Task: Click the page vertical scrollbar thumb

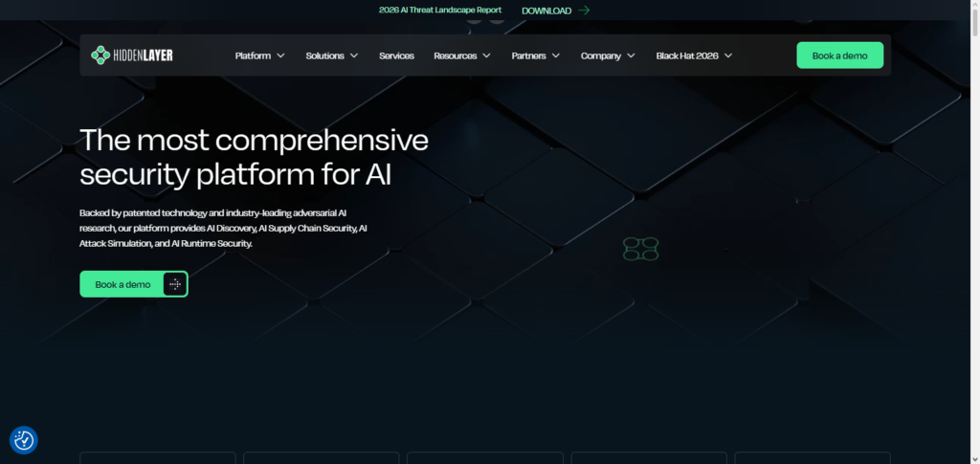Action: (x=974, y=24)
